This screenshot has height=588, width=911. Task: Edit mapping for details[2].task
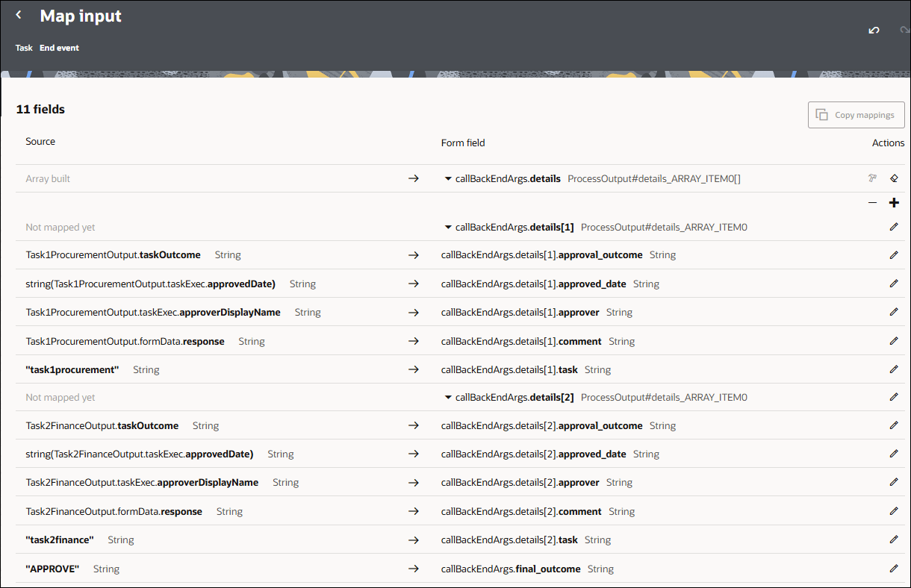894,539
